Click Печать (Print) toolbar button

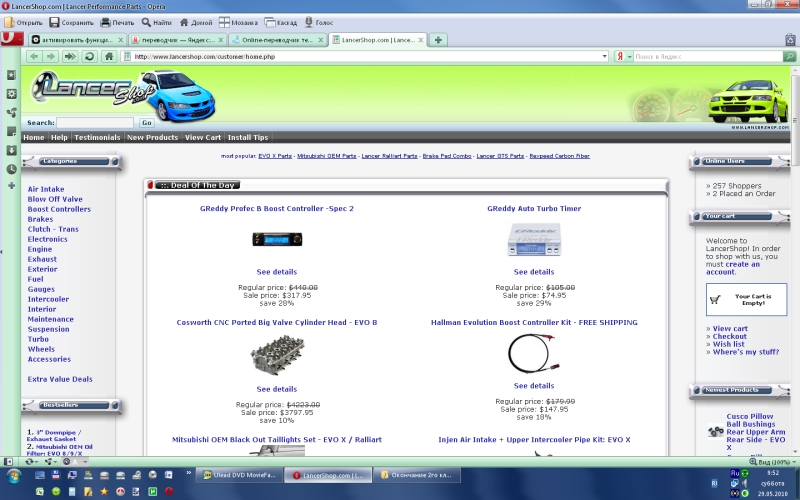click(117, 22)
